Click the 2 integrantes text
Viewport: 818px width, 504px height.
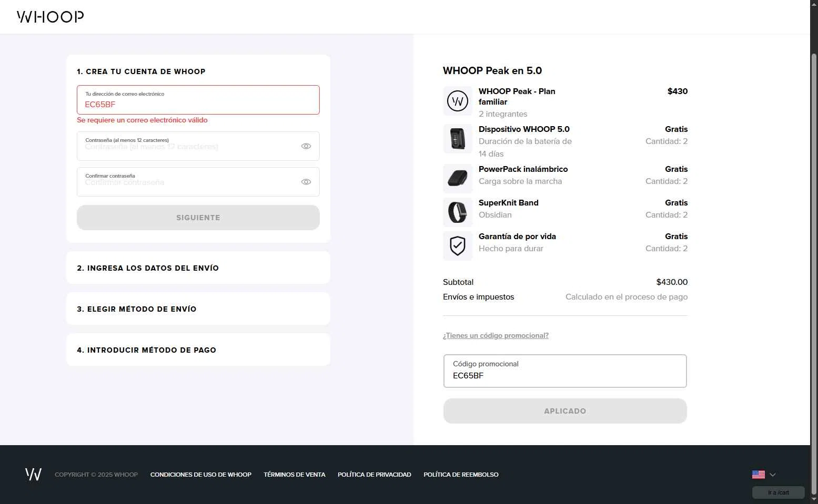point(503,114)
